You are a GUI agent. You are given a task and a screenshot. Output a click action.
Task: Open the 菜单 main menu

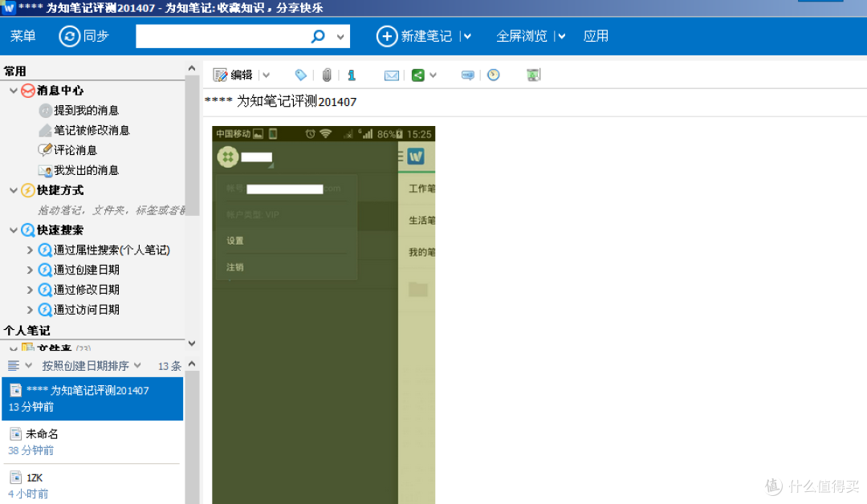[x=22, y=36]
